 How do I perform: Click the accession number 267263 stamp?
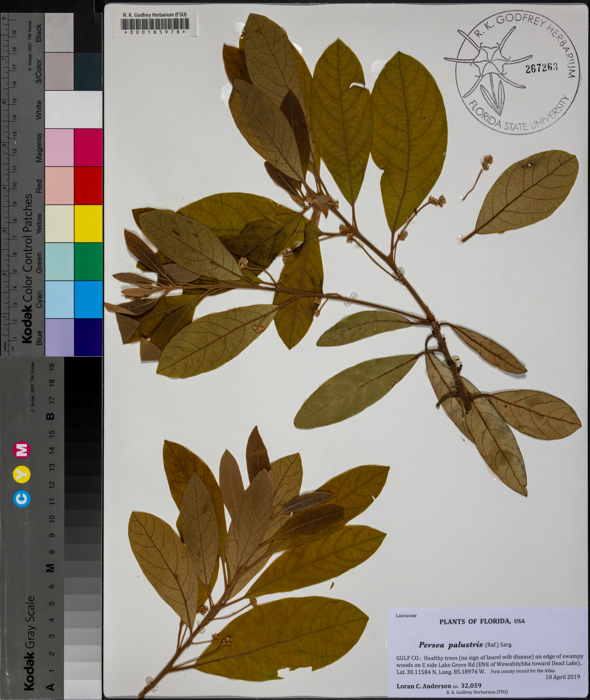[541, 68]
